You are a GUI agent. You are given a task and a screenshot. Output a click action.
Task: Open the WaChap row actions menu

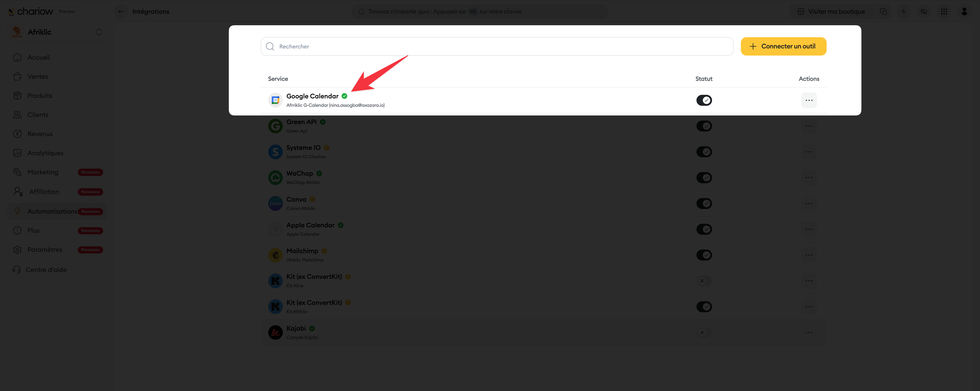pos(809,177)
